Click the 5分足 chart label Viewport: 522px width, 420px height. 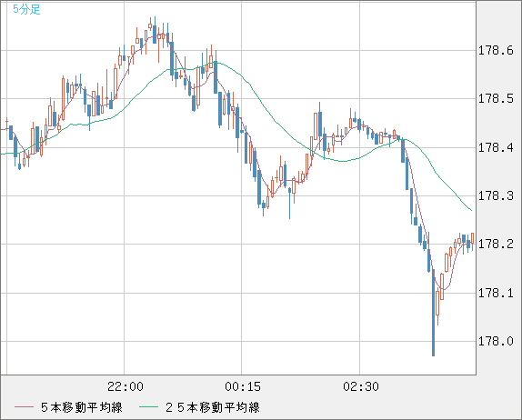coord(26,9)
